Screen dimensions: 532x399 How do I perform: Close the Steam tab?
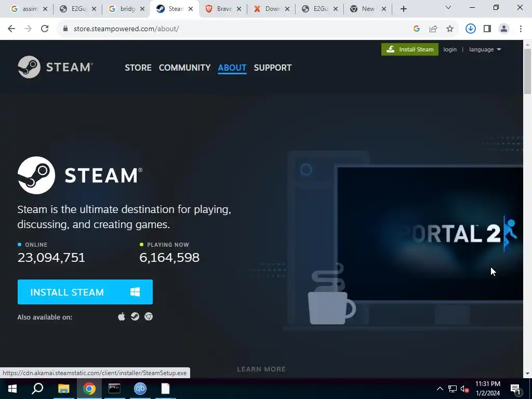[x=191, y=9]
